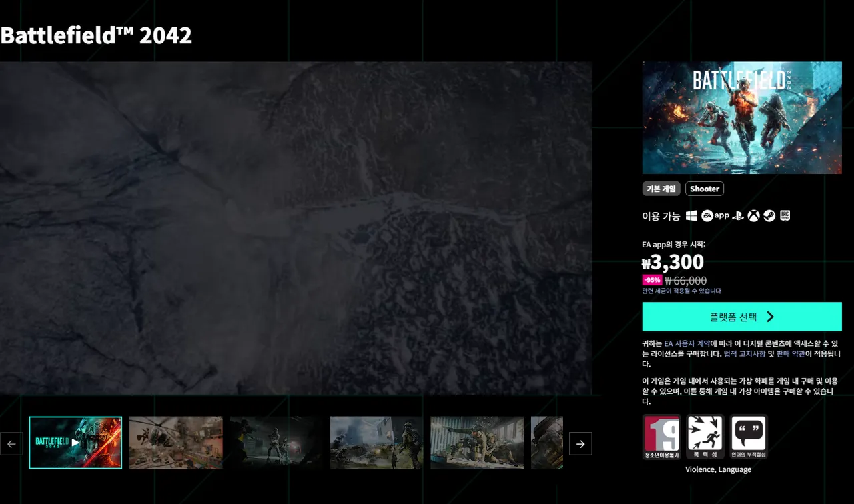Open the 판매 약관 link

point(791,354)
